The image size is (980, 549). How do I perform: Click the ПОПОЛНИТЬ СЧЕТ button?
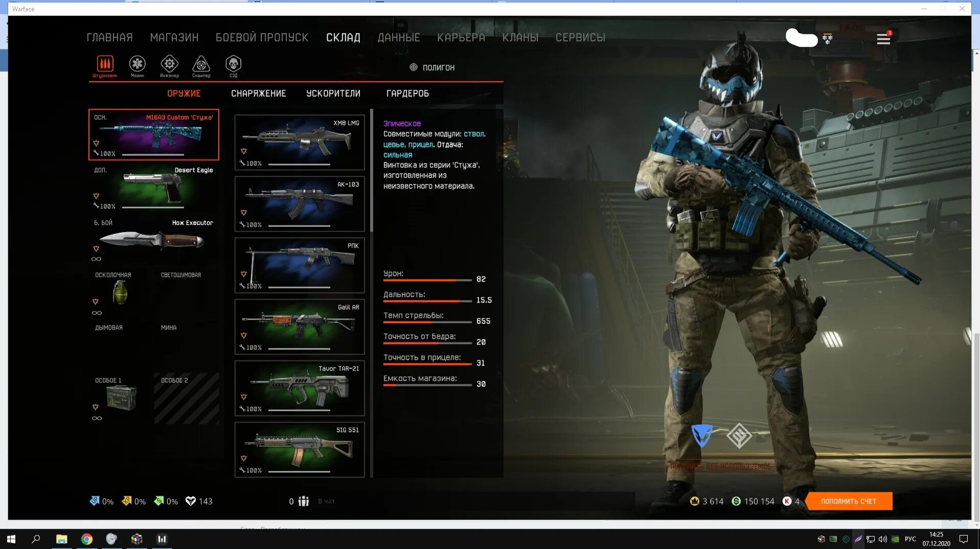pyautogui.click(x=849, y=501)
